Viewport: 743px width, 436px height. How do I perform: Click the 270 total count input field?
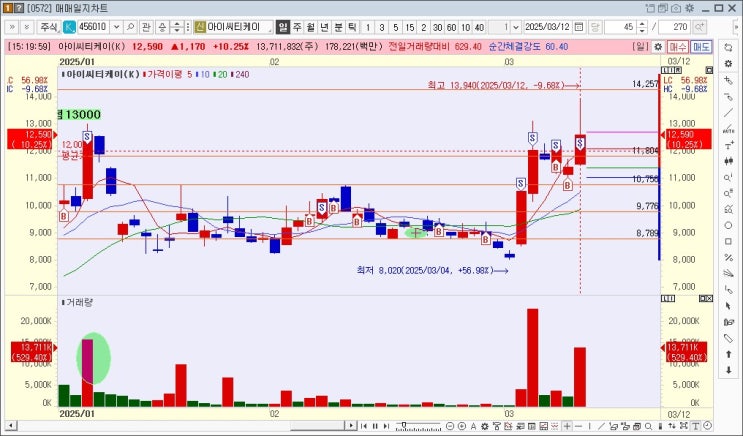[675, 27]
